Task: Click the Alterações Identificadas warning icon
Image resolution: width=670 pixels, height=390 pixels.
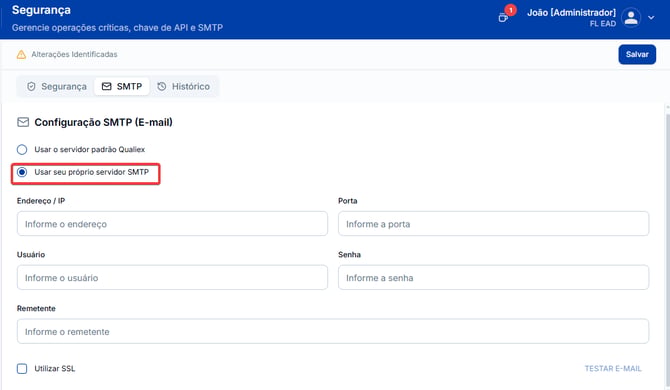Action: [21, 55]
